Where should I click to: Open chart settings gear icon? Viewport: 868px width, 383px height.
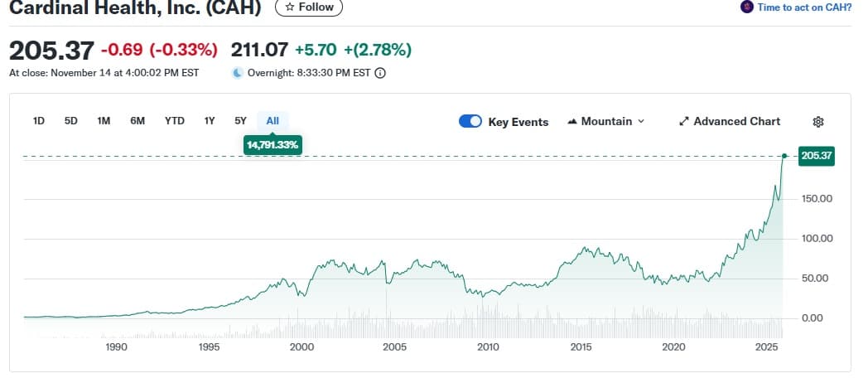click(817, 122)
